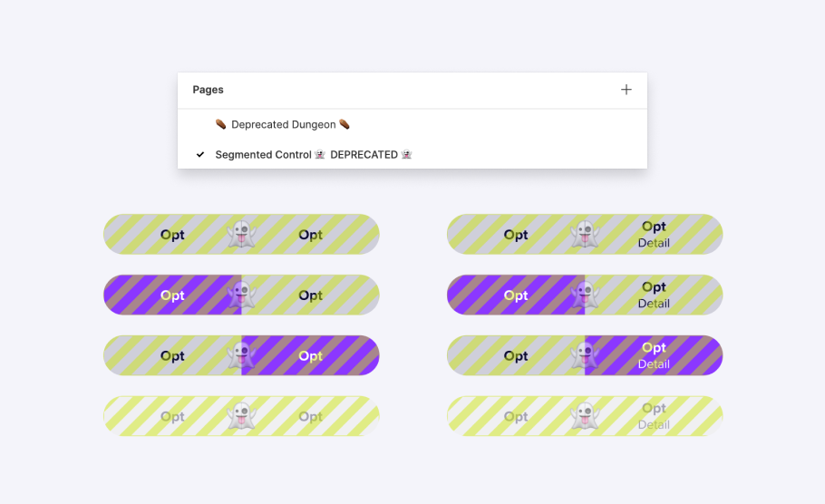Toggle the purple Opt Detail segment

pos(654,355)
